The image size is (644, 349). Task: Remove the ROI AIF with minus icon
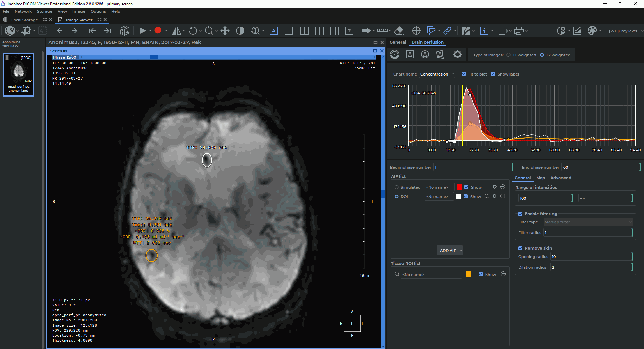(x=503, y=196)
